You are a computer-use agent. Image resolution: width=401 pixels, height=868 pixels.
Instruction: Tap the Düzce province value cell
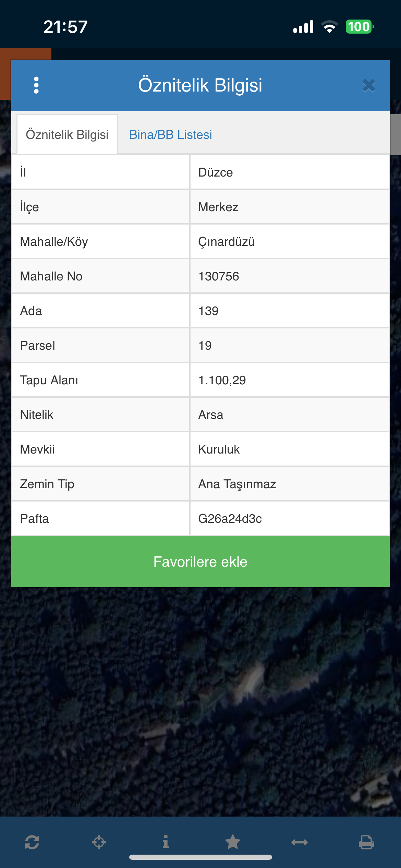pos(289,172)
